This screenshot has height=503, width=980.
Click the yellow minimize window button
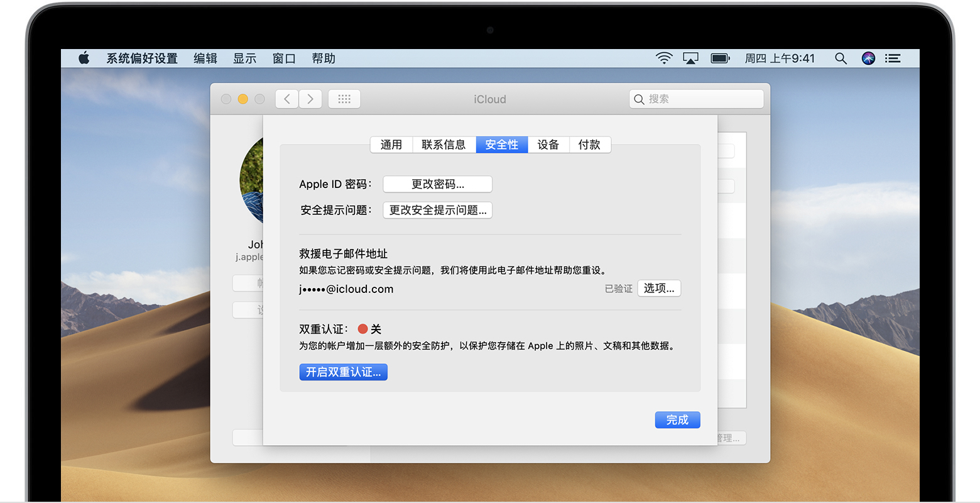tap(243, 99)
